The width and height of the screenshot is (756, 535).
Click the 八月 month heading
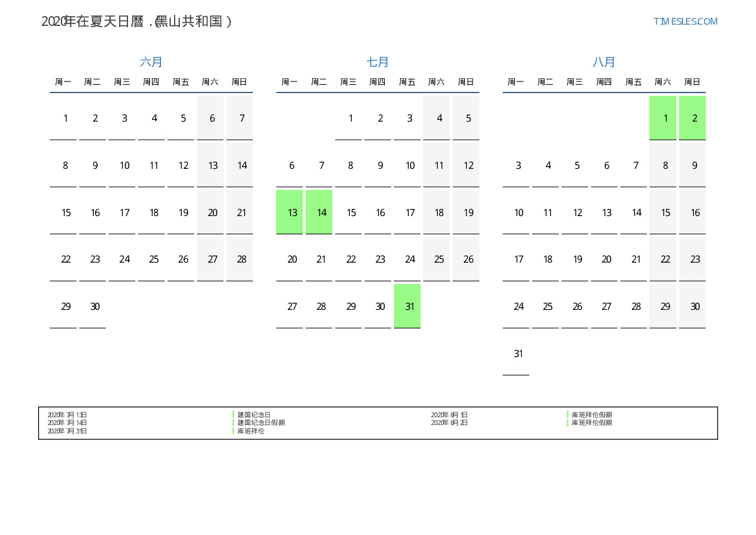click(x=604, y=62)
